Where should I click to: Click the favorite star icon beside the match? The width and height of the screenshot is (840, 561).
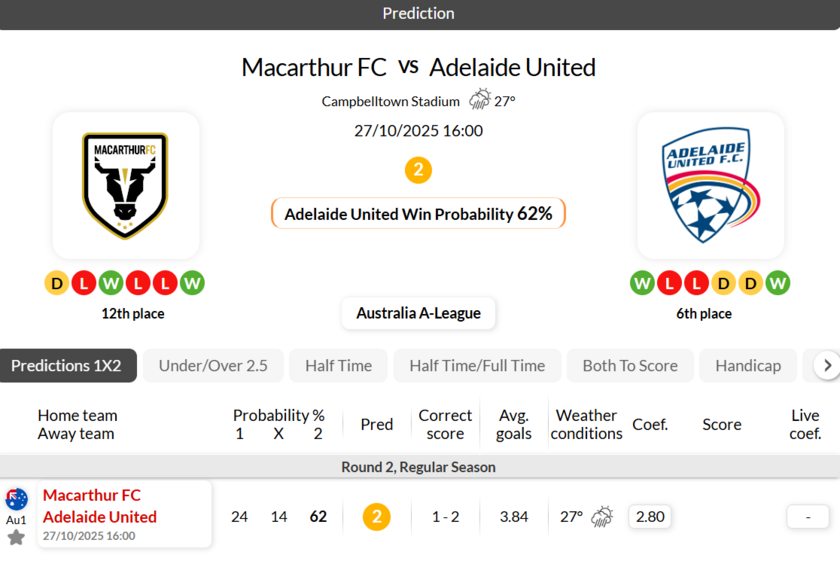pos(16,538)
